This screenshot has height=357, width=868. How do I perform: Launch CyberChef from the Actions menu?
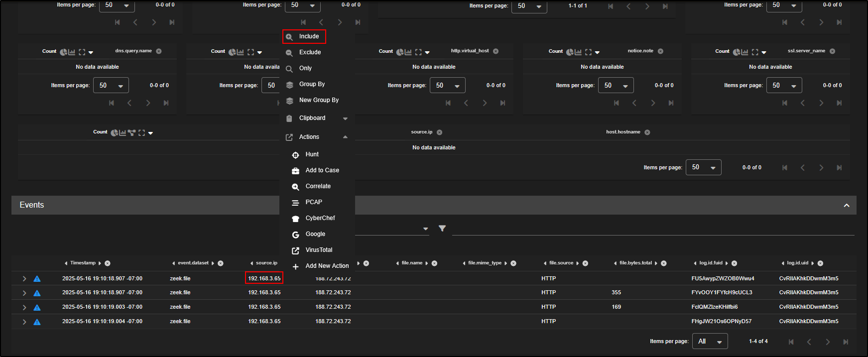(x=320, y=218)
